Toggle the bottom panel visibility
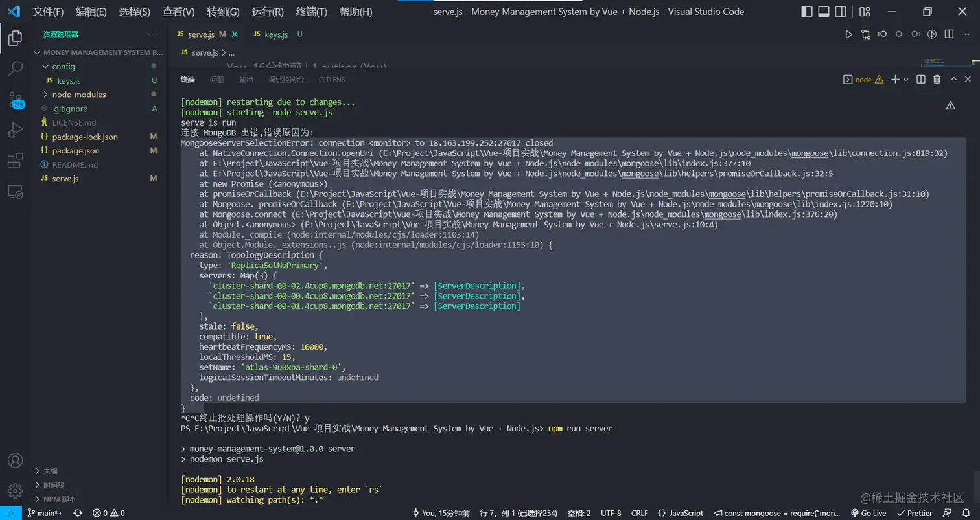 click(x=824, y=12)
